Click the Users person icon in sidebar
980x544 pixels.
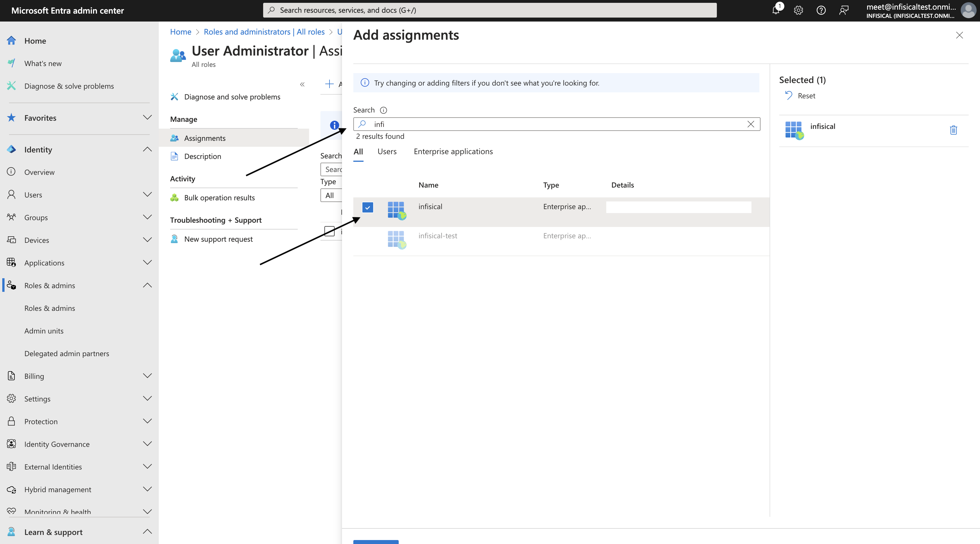(11, 195)
